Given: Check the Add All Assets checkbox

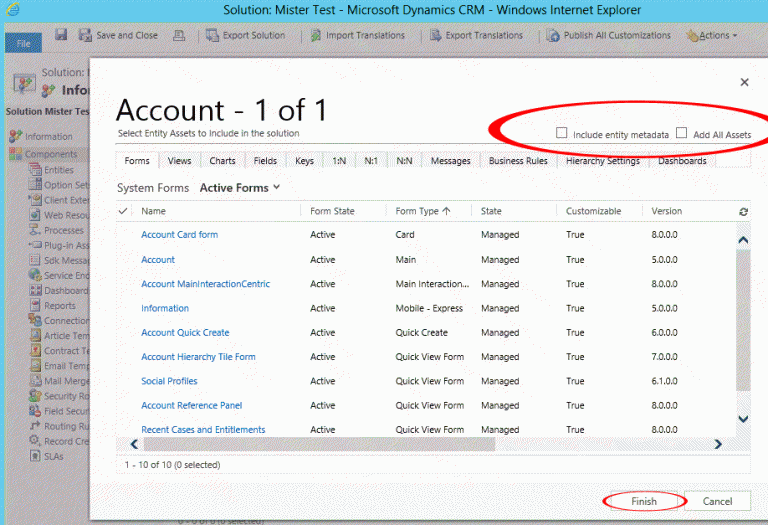Looking at the screenshot, I should coord(681,133).
